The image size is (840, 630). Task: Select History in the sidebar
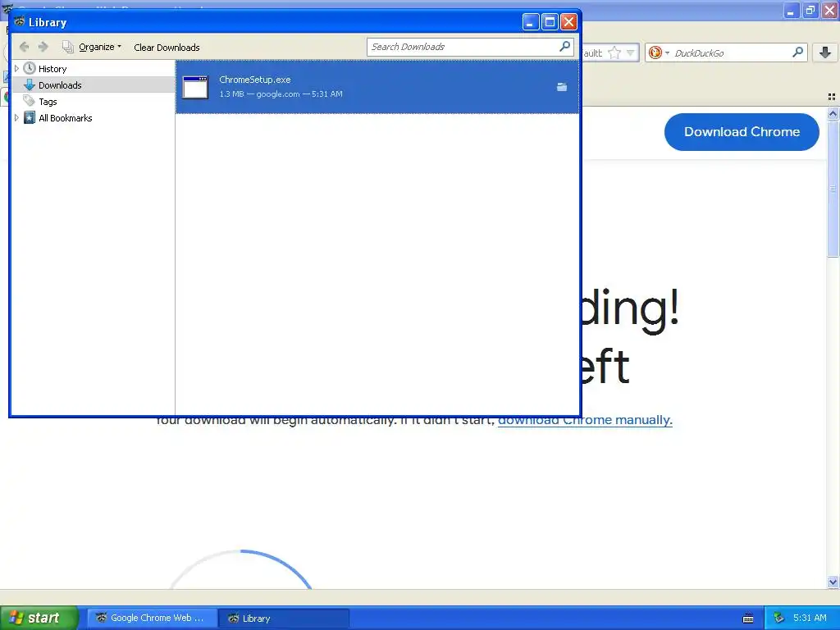point(52,69)
